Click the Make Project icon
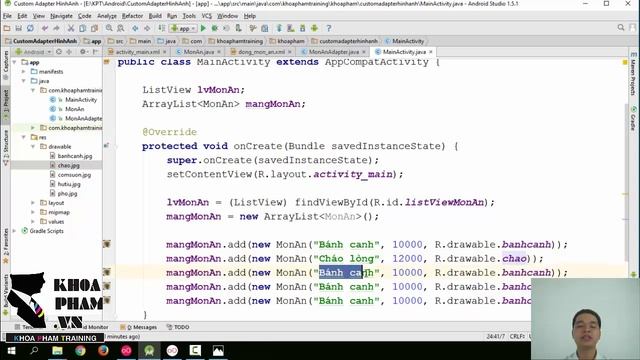640x360 pixels. coord(162,28)
